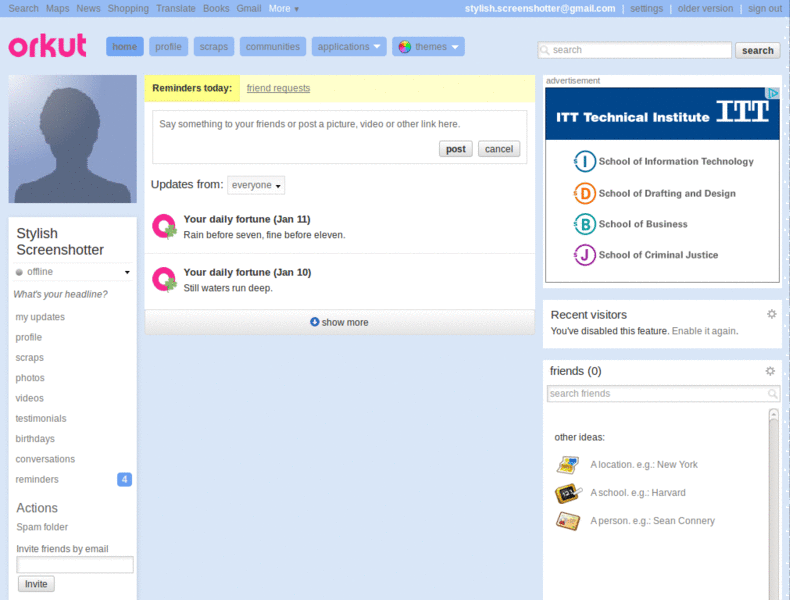Click the magnifier icon in the search box
Image resolution: width=800 pixels, height=600 pixels.
[545, 50]
